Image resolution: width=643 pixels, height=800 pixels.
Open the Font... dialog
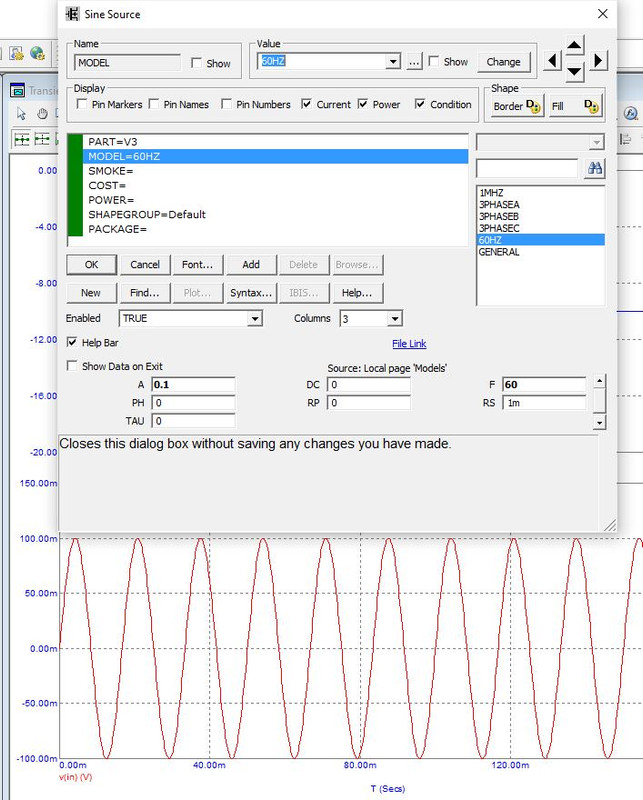[x=197, y=265]
